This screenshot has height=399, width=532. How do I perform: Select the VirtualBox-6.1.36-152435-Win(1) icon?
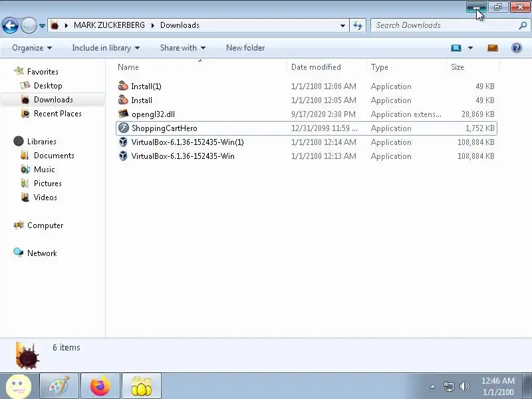tap(123, 142)
